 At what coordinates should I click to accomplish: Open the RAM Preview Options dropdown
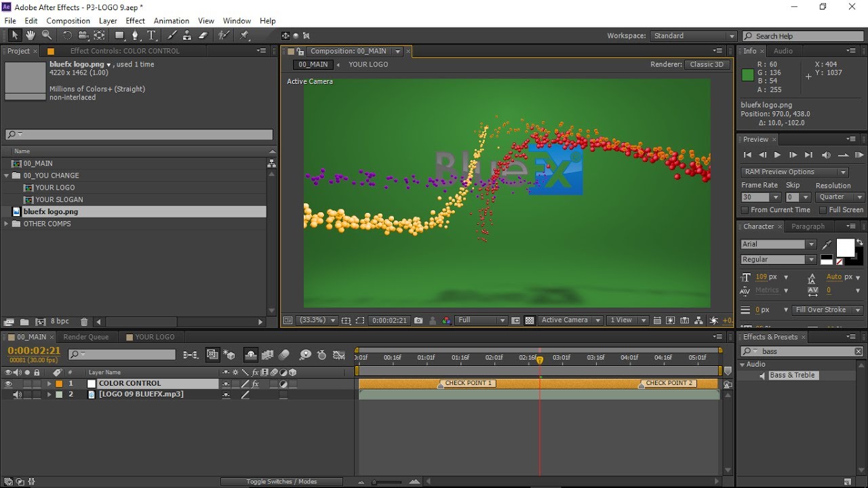[795, 172]
